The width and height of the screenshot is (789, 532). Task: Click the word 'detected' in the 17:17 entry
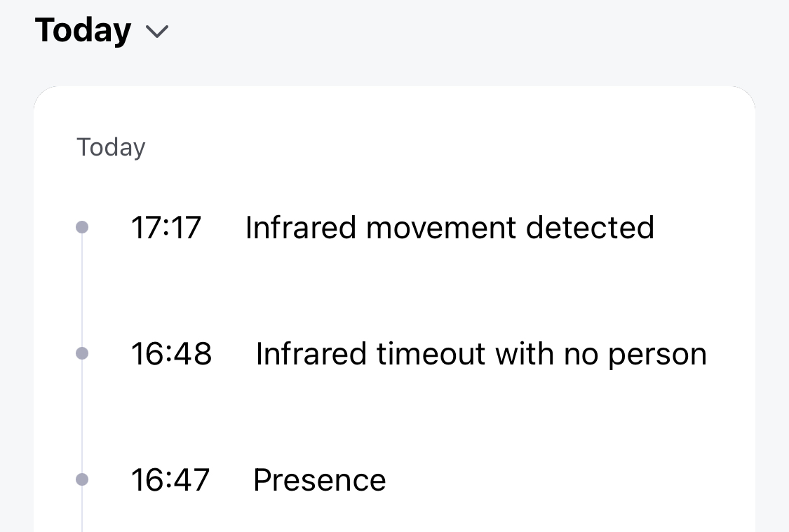point(590,228)
